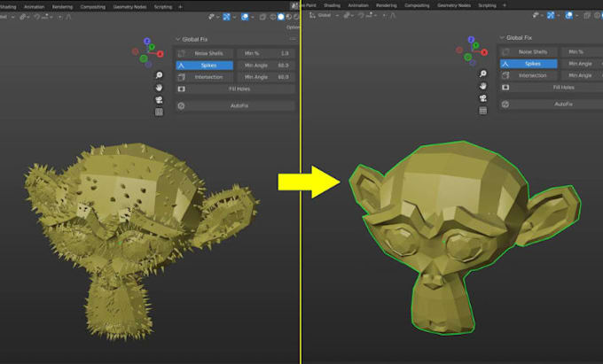Adjust Min % value field in left panel
The image size is (603, 364).
click(x=266, y=53)
